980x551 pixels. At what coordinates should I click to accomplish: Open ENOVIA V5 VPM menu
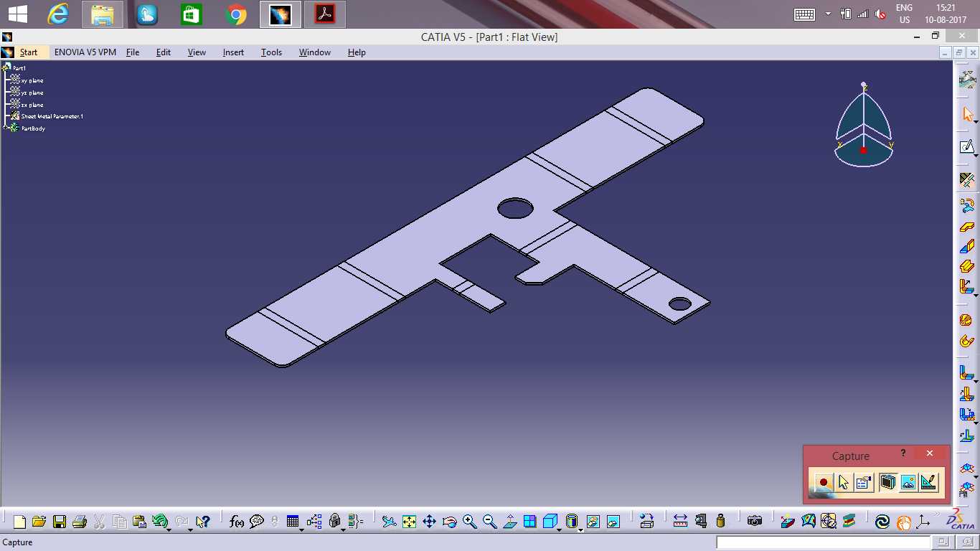pyautogui.click(x=85, y=52)
